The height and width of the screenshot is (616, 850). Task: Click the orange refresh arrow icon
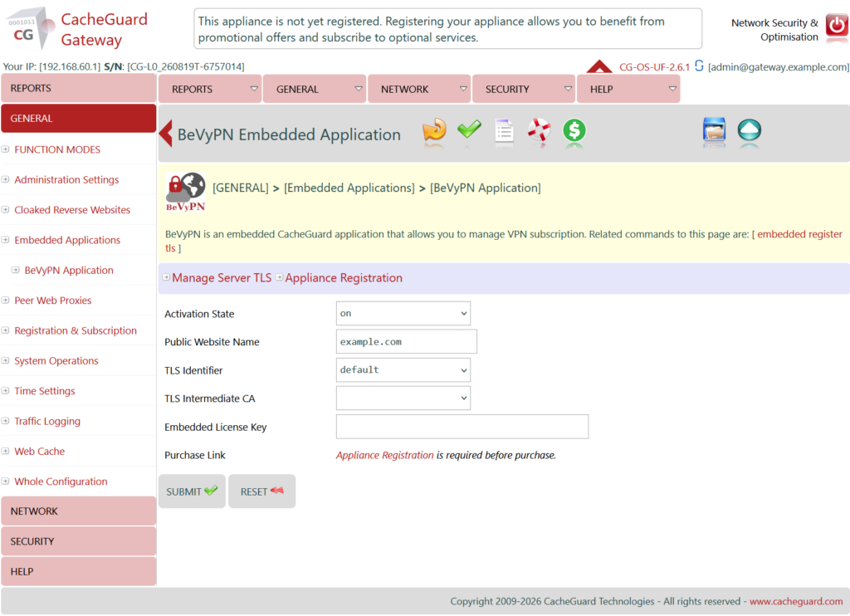pos(434,130)
